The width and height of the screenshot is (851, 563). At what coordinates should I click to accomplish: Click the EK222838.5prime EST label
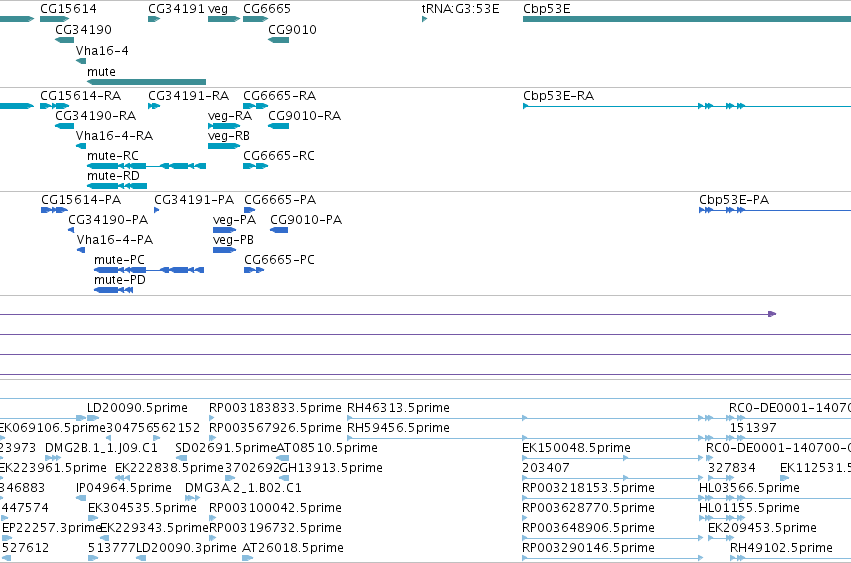[x=169, y=468]
